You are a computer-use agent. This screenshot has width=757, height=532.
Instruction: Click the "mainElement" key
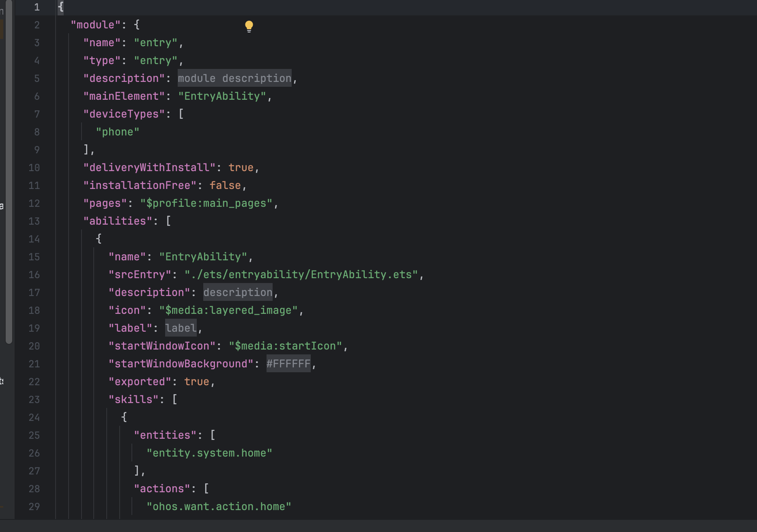pos(124,96)
